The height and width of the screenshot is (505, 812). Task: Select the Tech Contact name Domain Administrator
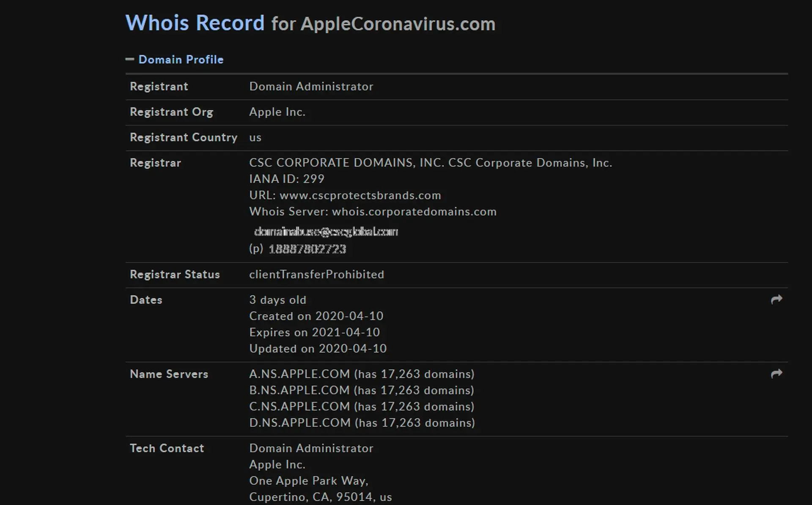pos(311,448)
